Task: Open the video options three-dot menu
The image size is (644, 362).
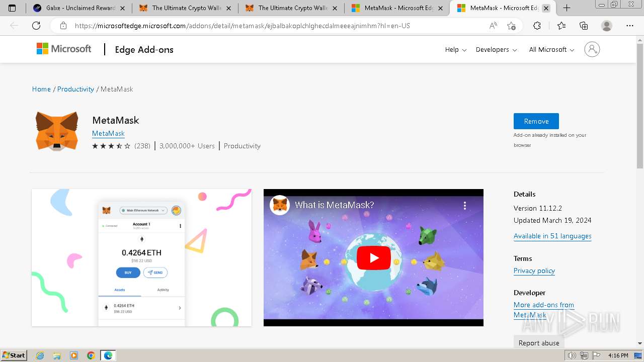Action: pos(465,205)
